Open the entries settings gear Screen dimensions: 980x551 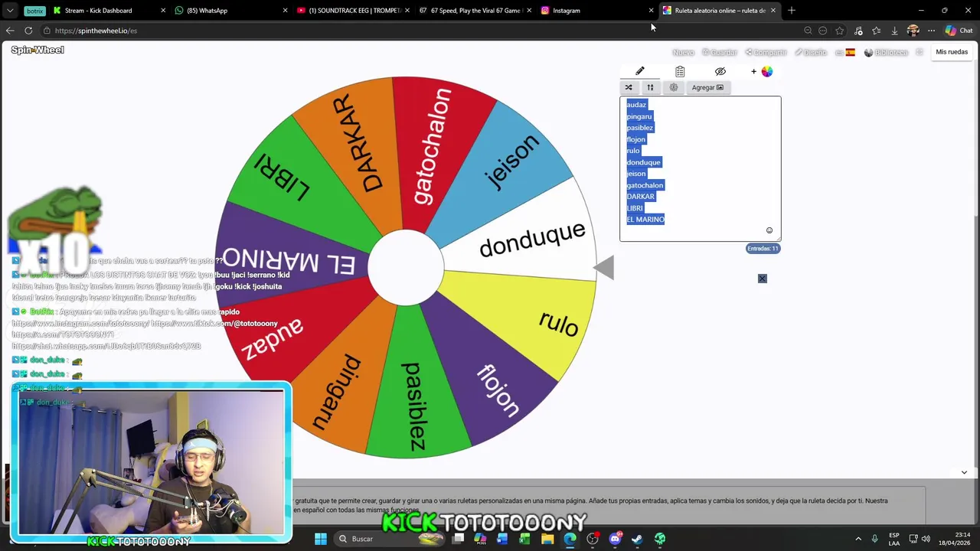[674, 87]
